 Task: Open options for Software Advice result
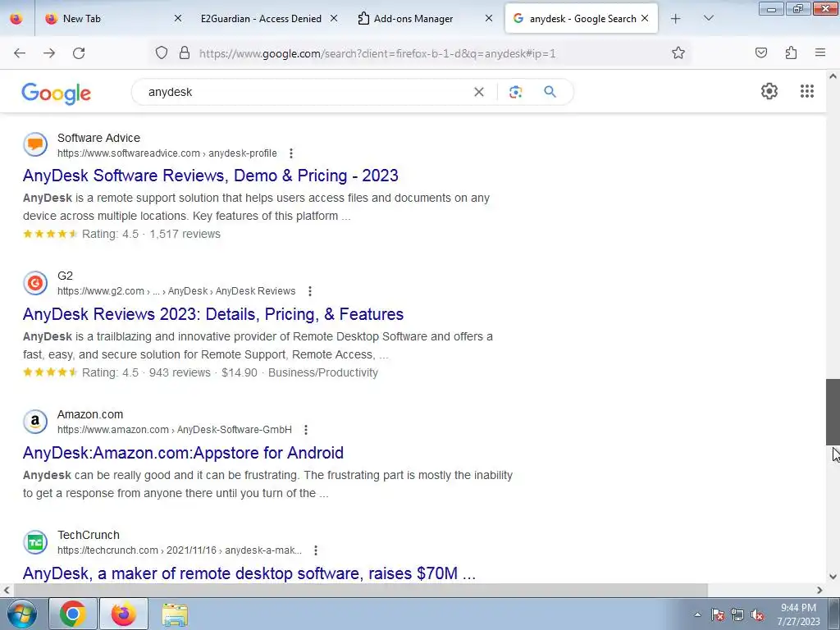pyautogui.click(x=291, y=153)
